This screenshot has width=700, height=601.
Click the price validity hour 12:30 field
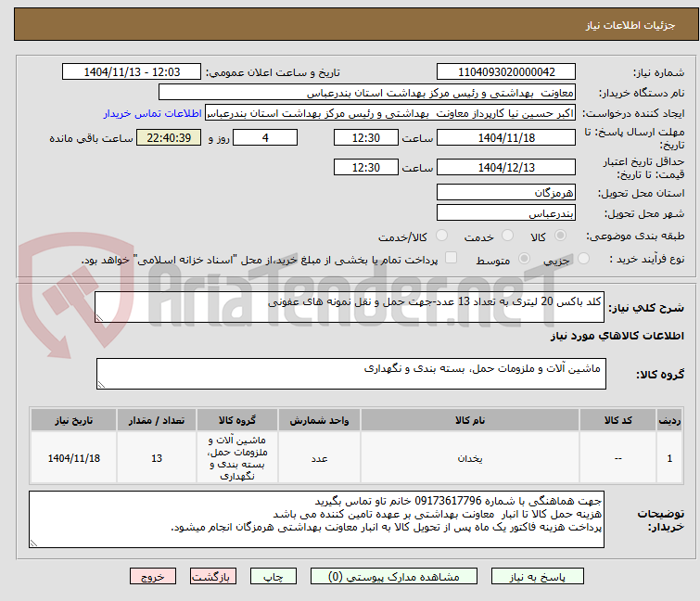click(x=365, y=168)
